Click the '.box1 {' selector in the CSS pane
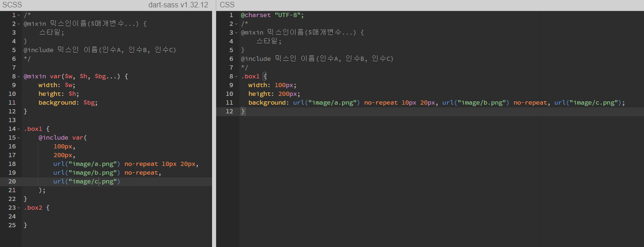Image resolution: width=644 pixels, height=247 pixels. tap(254, 76)
